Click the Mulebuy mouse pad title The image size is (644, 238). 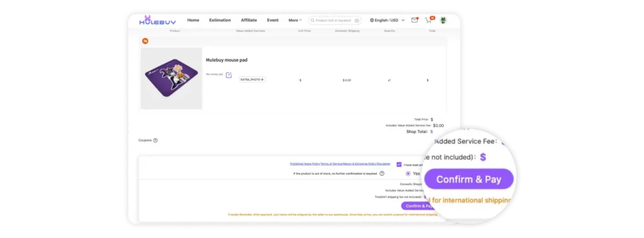[x=226, y=60]
